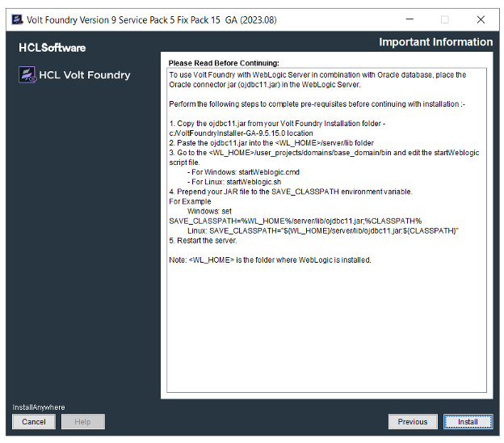Screen dimensions: 504x443
Task: Click the InstallAnywhere label
Action: coord(39,407)
